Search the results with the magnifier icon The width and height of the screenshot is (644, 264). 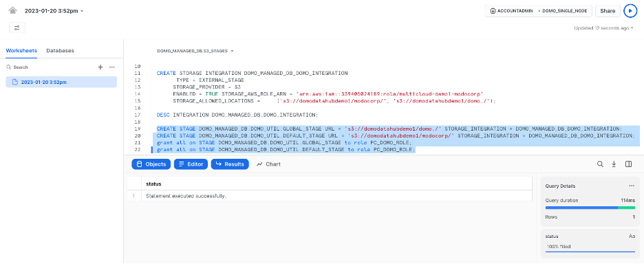coord(600,164)
